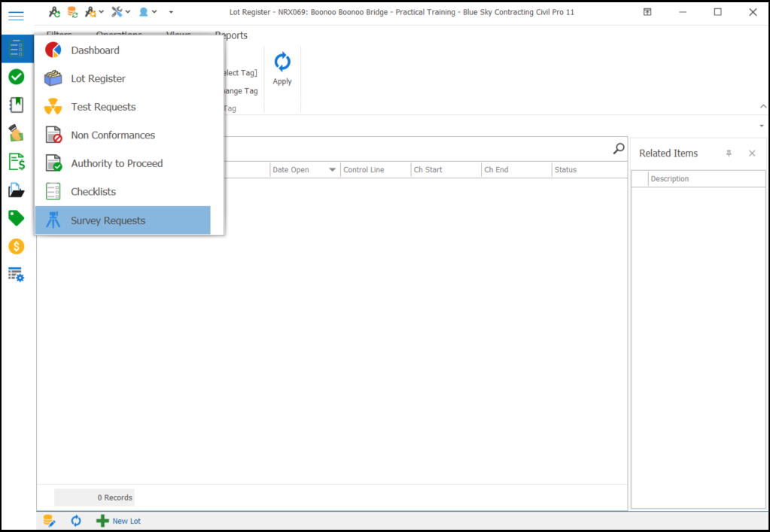Click the Status column header
The height and width of the screenshot is (532, 770).
point(565,170)
